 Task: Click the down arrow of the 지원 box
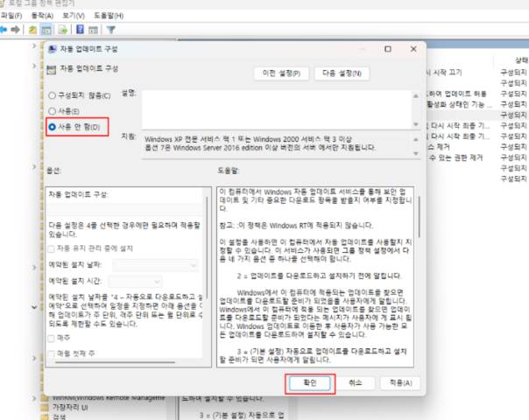pos(416,153)
